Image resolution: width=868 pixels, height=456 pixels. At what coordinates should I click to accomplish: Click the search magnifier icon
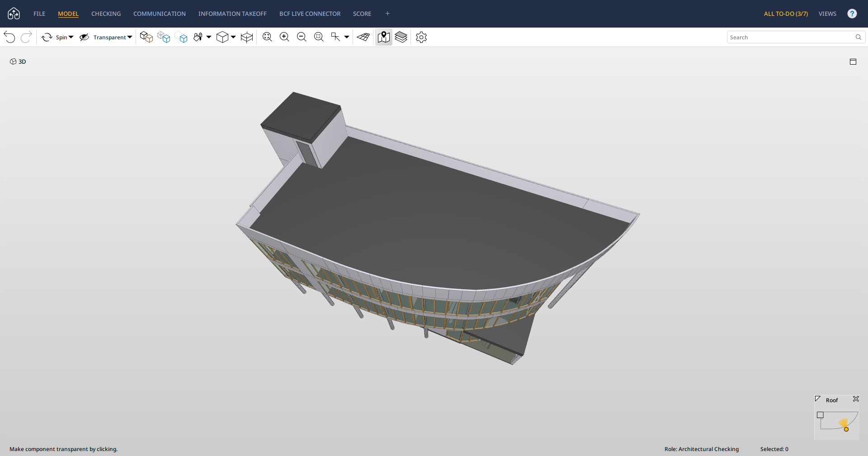click(x=859, y=37)
